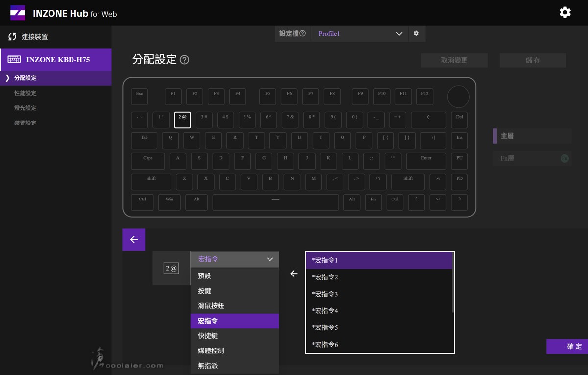The image size is (588, 375).
Task: Select the Win key
Action: 170,202
